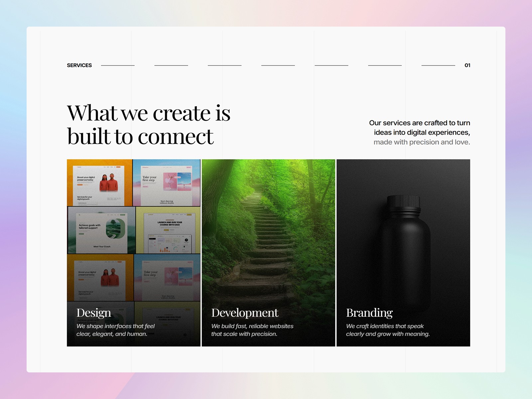The image size is (532, 399).
Task: Click the 'Design' card title
Action: click(x=94, y=313)
